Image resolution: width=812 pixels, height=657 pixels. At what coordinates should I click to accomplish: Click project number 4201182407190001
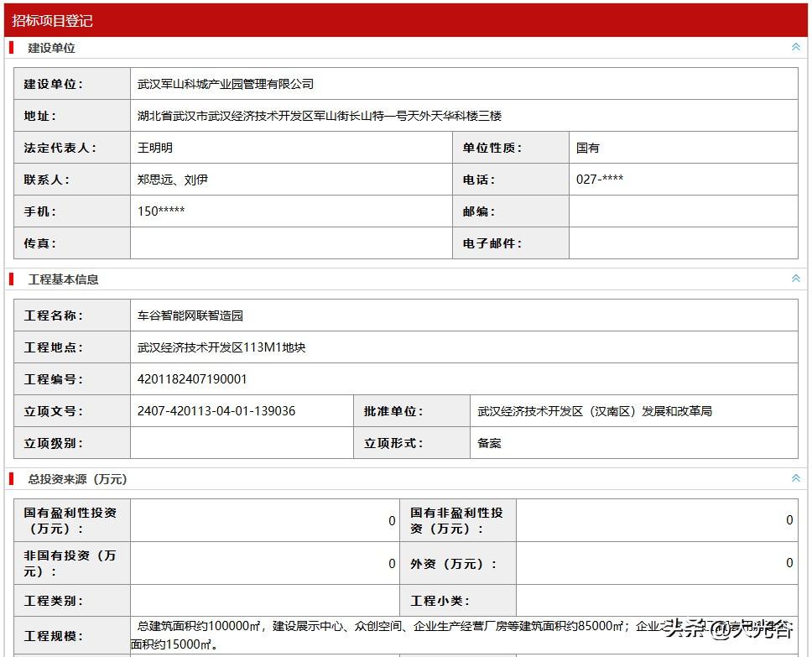pyautogui.click(x=192, y=379)
